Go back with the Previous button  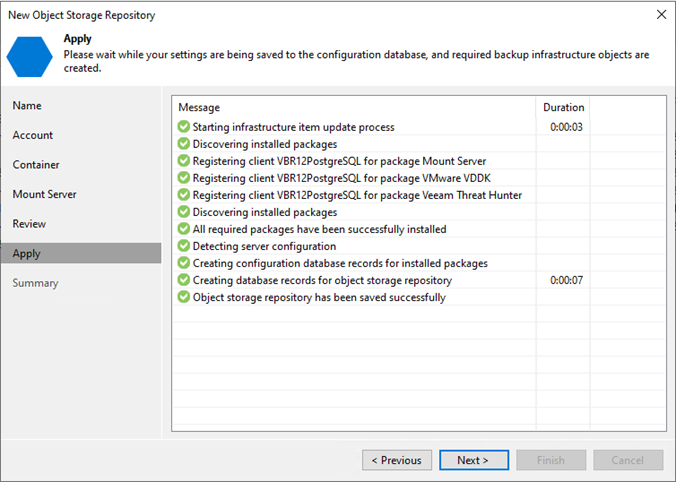coord(397,460)
